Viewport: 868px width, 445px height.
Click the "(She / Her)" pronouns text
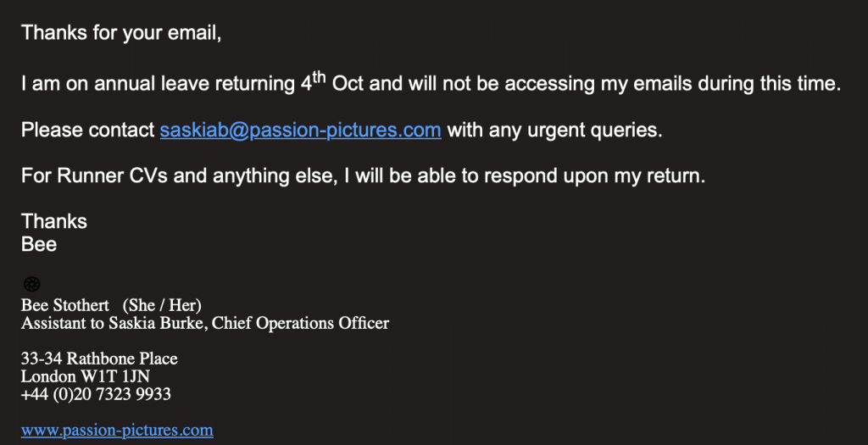click(x=162, y=305)
